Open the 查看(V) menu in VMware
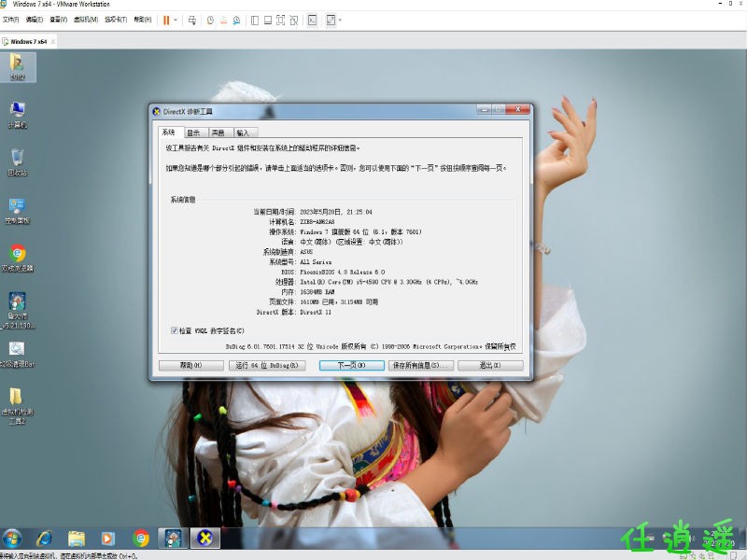747x560 pixels. [x=59, y=20]
